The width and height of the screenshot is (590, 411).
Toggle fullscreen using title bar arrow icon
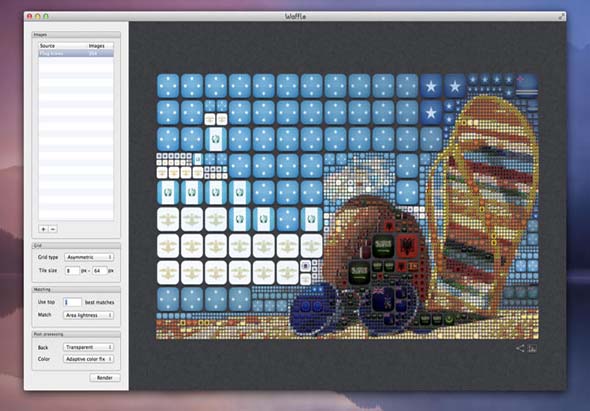[x=561, y=17]
